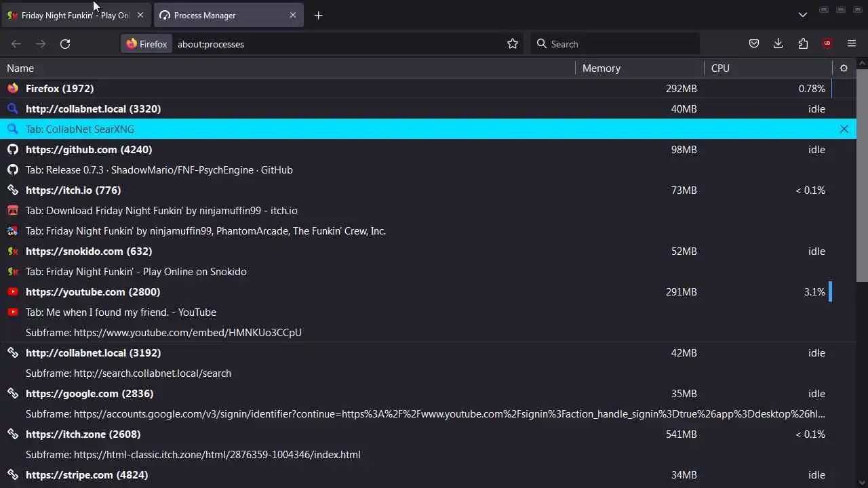This screenshot has height=488, width=868.
Task: Open the Downloads panel icon
Action: tap(778, 44)
